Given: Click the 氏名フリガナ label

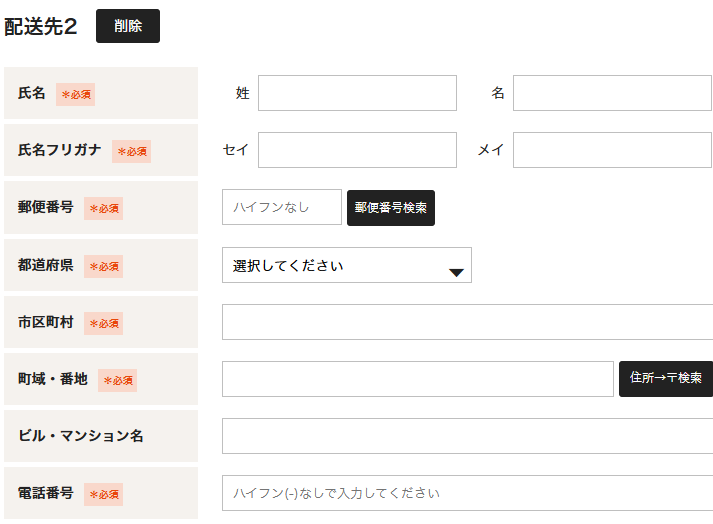Looking at the screenshot, I should tap(60, 150).
